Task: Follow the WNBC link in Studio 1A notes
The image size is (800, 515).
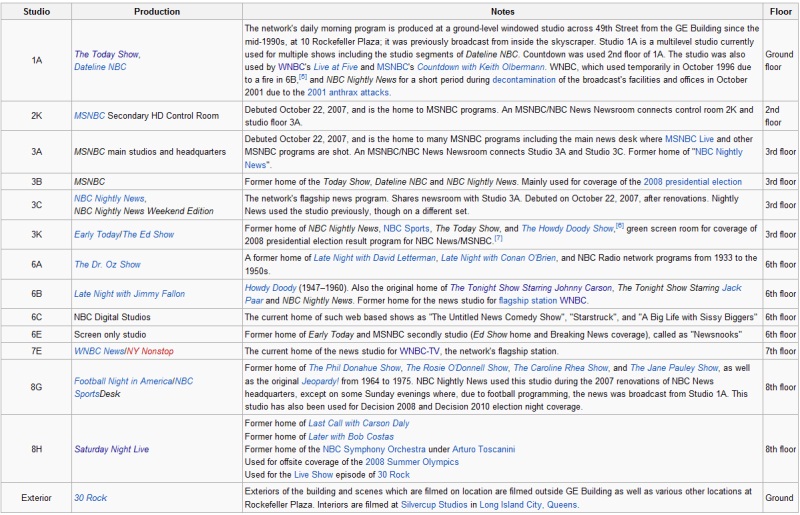Action: 291,67
